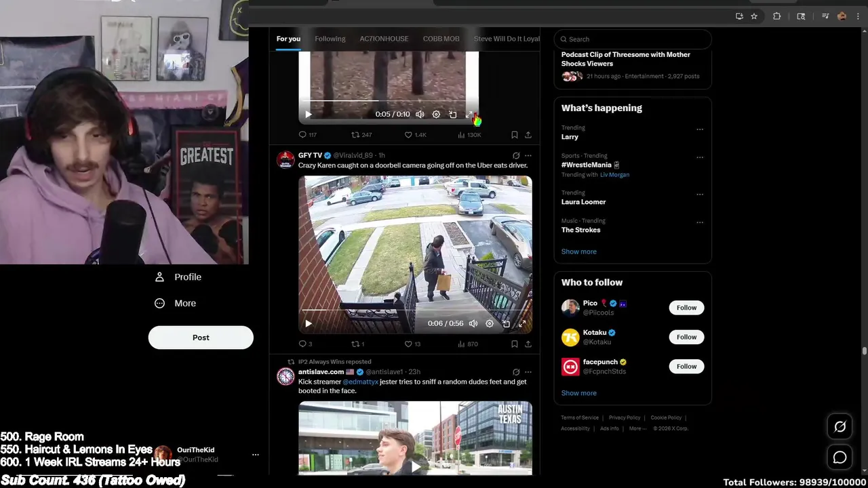Follow Kotaku account
The image size is (868, 488).
pyautogui.click(x=686, y=337)
